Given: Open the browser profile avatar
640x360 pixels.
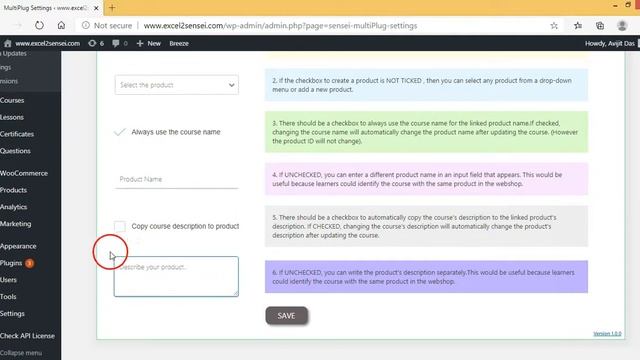Looking at the screenshot, I should tap(622, 26).
